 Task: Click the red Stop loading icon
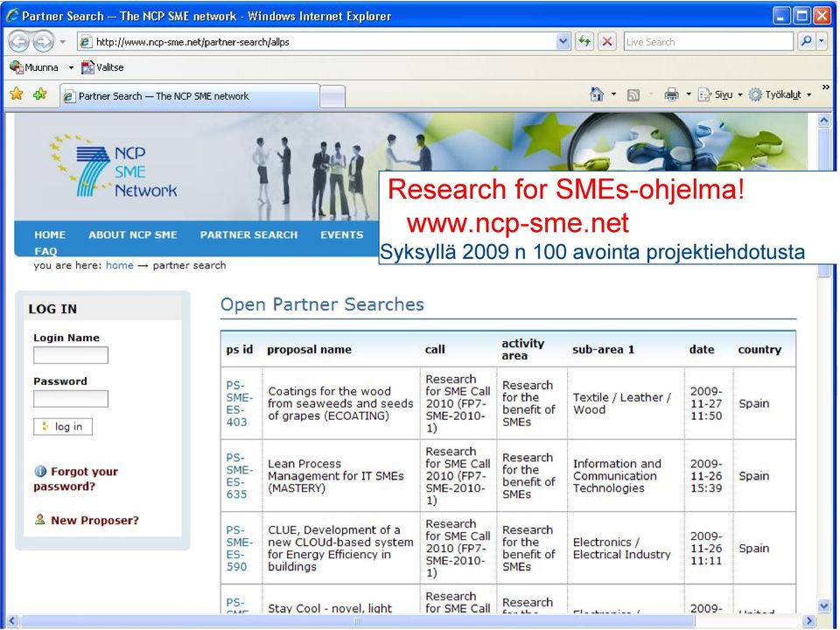(x=607, y=42)
